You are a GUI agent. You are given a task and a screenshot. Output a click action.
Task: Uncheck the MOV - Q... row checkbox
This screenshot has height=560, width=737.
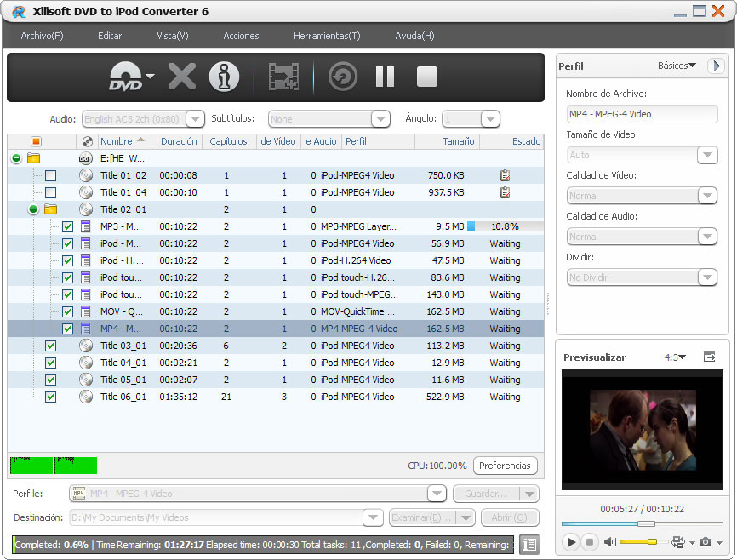click(x=68, y=311)
